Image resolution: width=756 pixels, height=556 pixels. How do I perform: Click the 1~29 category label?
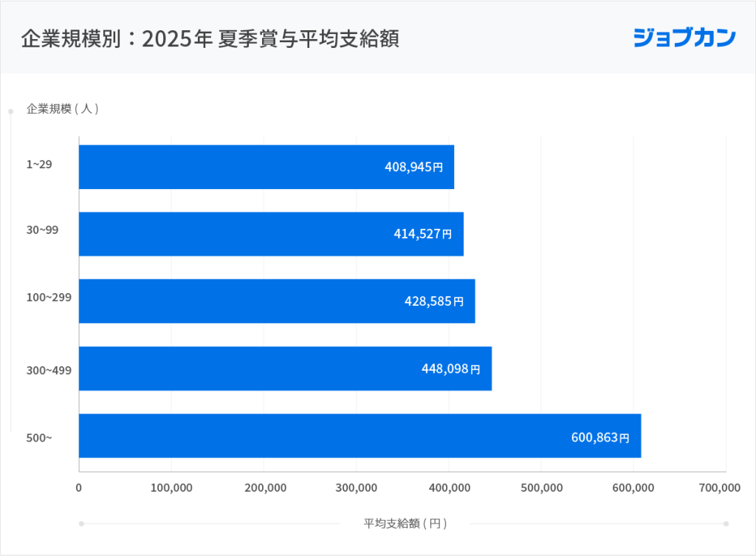[x=39, y=165]
